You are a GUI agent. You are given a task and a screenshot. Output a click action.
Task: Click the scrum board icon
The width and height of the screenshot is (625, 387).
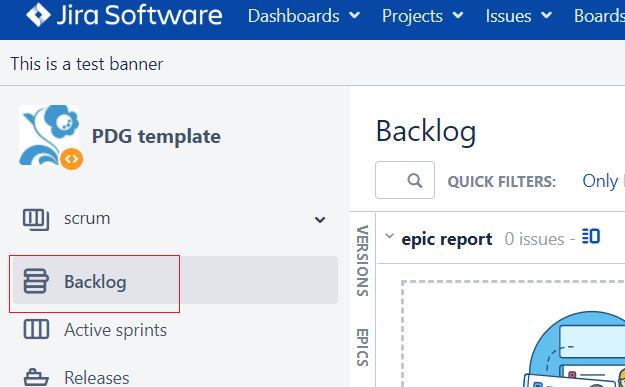click(36, 220)
